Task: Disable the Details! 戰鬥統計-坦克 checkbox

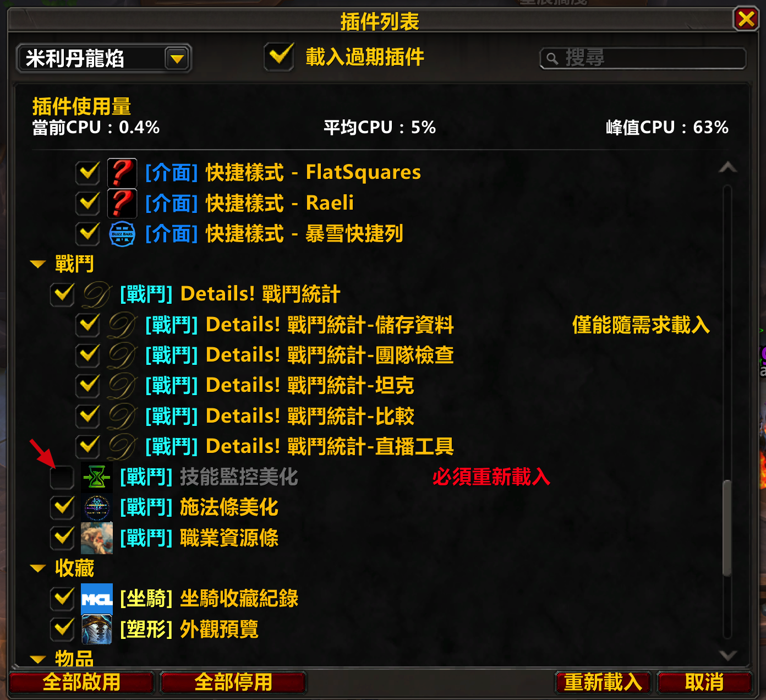Action: [88, 386]
